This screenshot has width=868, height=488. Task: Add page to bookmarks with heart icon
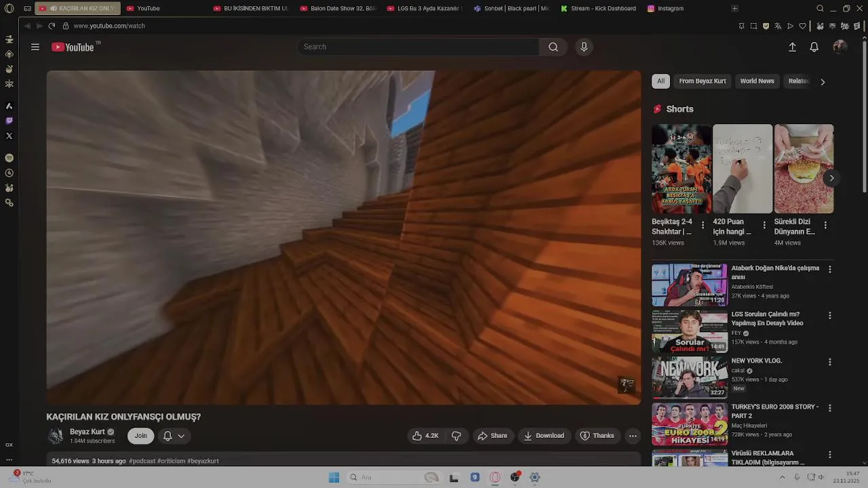click(x=802, y=26)
